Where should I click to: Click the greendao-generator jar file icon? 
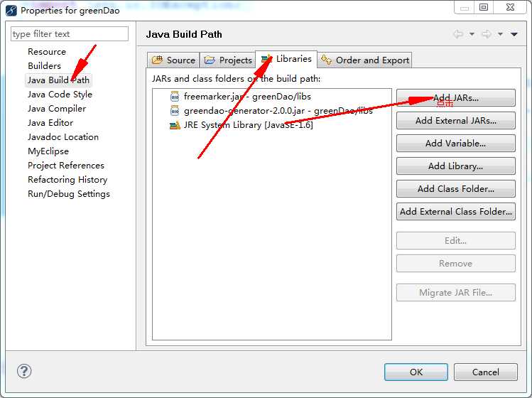(175, 111)
